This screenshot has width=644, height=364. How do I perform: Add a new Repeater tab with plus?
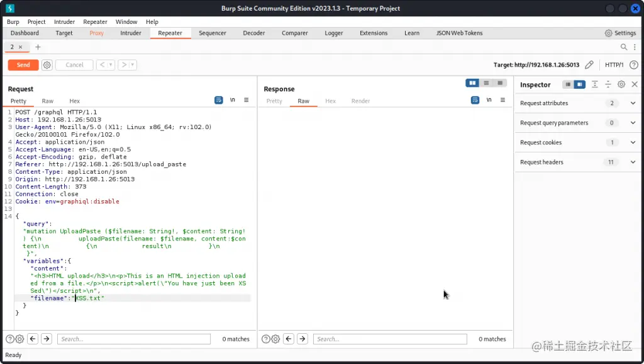[x=38, y=47]
